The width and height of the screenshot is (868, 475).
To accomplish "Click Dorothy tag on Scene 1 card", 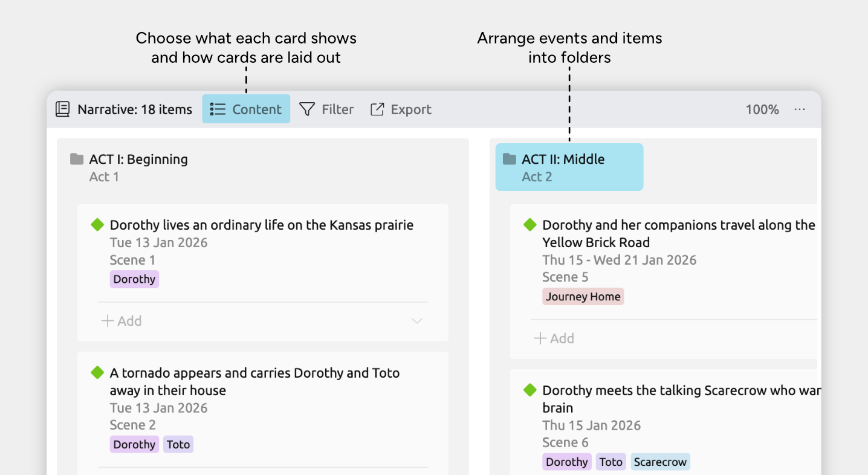I will pyautogui.click(x=134, y=279).
